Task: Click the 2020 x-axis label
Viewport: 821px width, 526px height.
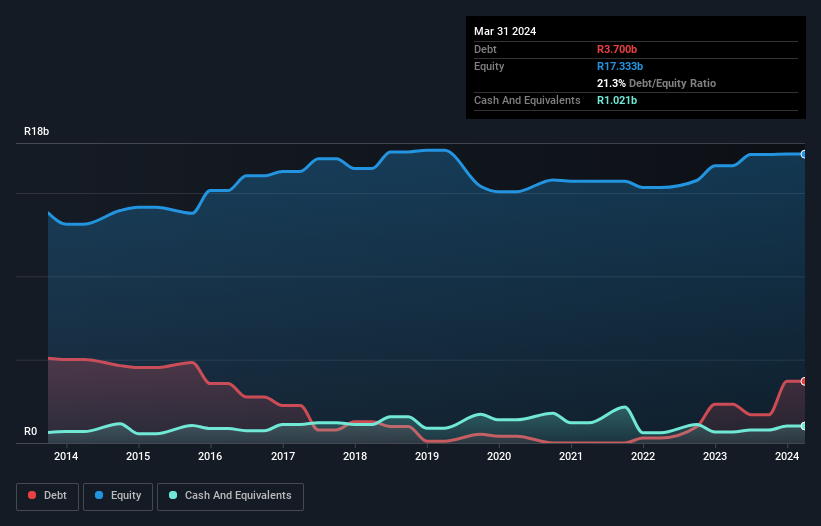Action: coord(499,456)
